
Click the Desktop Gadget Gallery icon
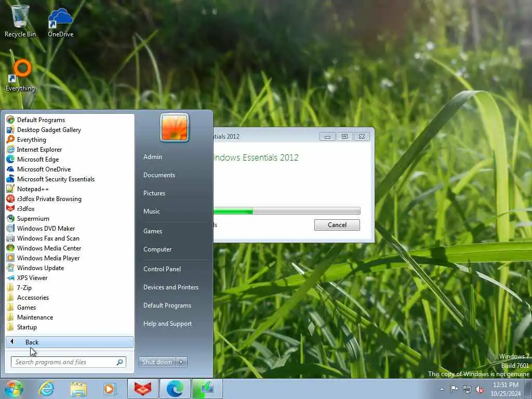(10, 129)
